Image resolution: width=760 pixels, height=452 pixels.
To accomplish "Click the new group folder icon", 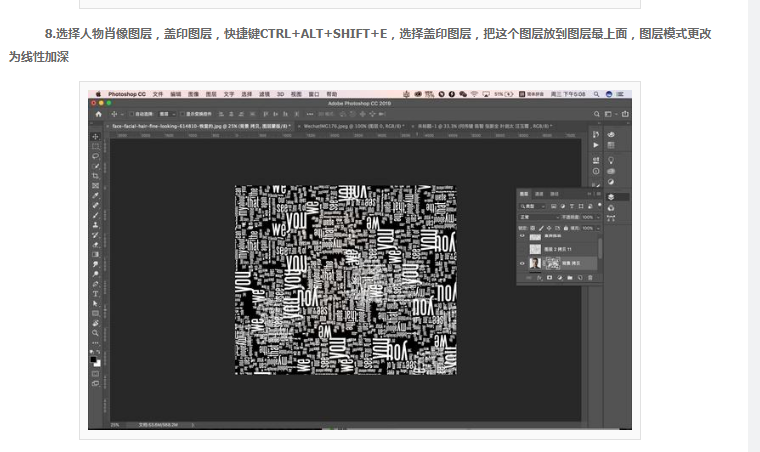I will [570, 278].
